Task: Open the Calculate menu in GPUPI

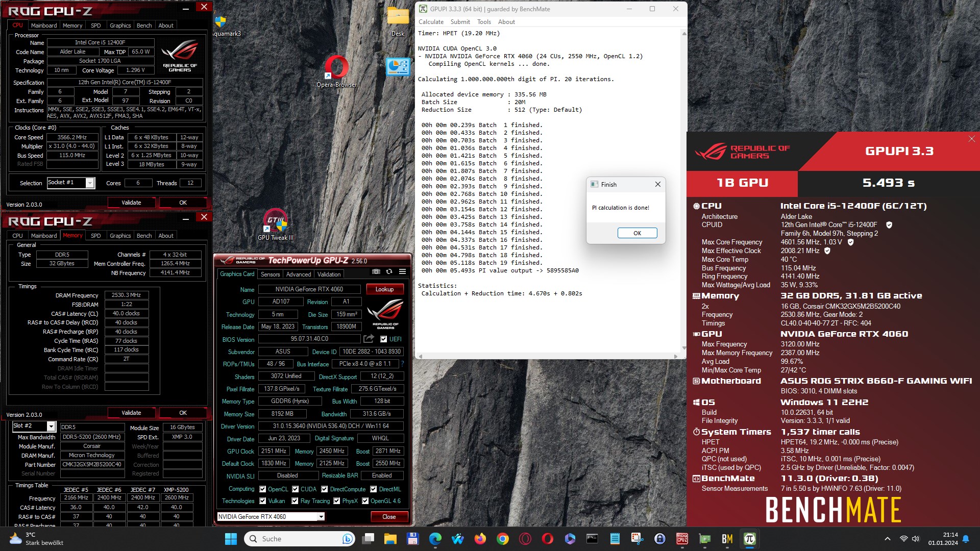Action: point(431,22)
